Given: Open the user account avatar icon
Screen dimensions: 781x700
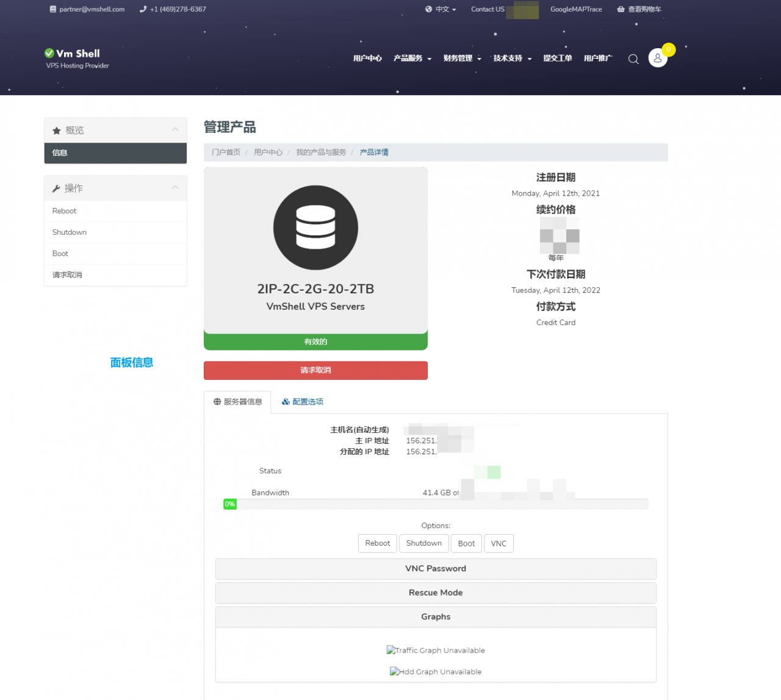Looking at the screenshot, I should 658,58.
